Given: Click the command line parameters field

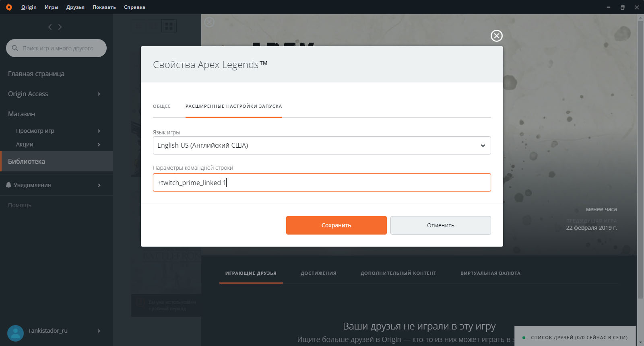Looking at the screenshot, I should [x=322, y=182].
